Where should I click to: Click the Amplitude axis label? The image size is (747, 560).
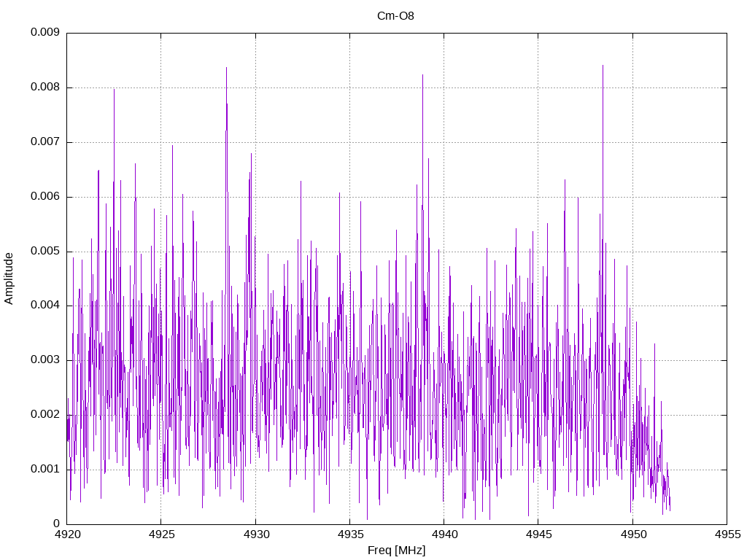click(x=9, y=279)
